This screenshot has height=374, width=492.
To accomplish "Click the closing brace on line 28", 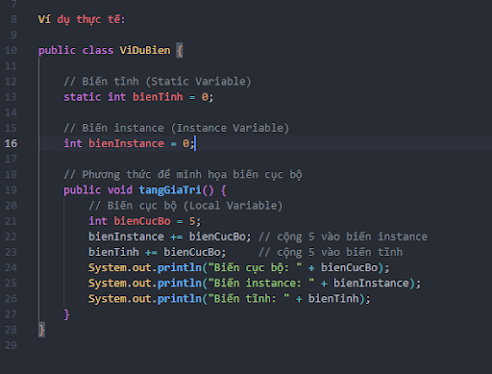I will [41, 330].
